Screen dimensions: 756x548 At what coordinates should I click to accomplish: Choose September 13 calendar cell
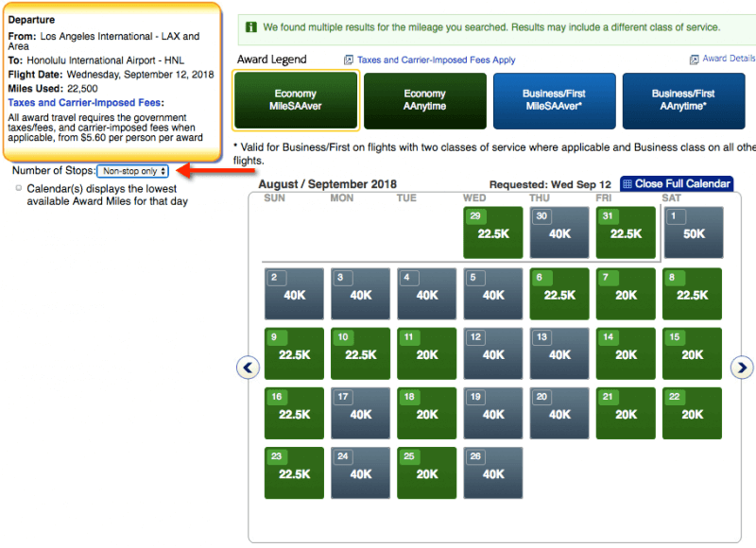click(559, 353)
